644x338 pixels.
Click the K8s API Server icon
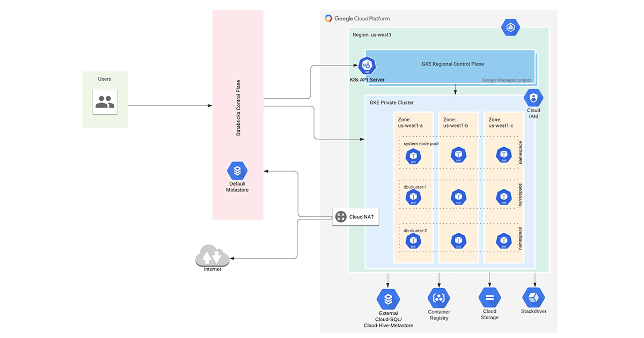368,66
